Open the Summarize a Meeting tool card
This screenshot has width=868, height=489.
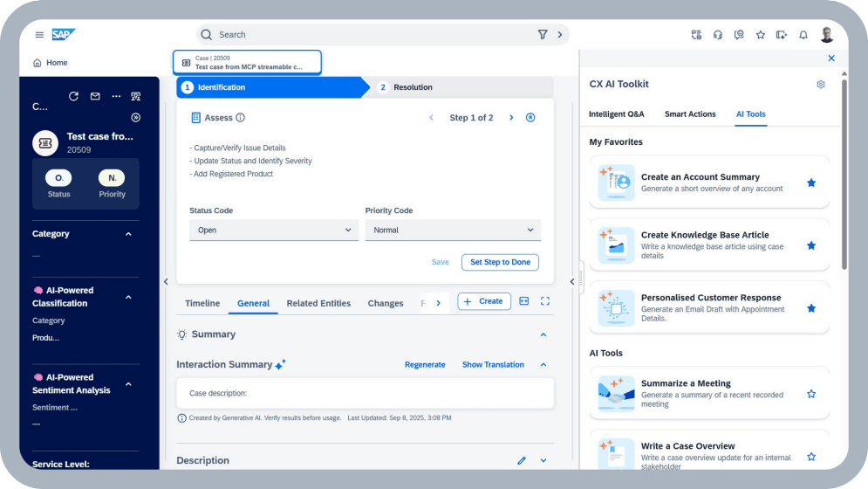(709, 394)
